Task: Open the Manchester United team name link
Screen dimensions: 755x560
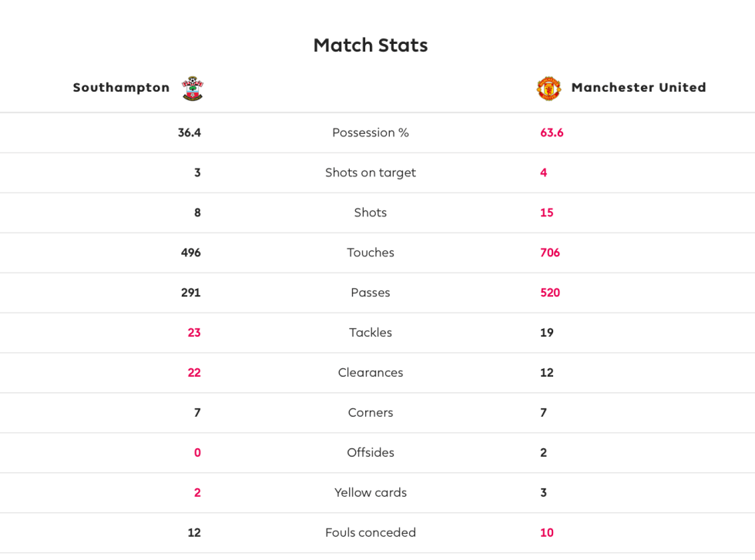Action: [x=638, y=88]
